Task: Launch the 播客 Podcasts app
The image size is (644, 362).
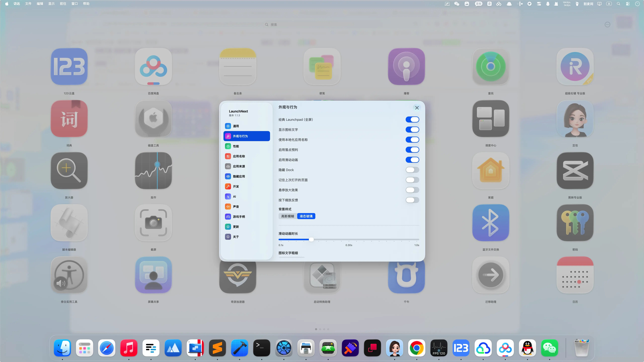Action: (406, 67)
